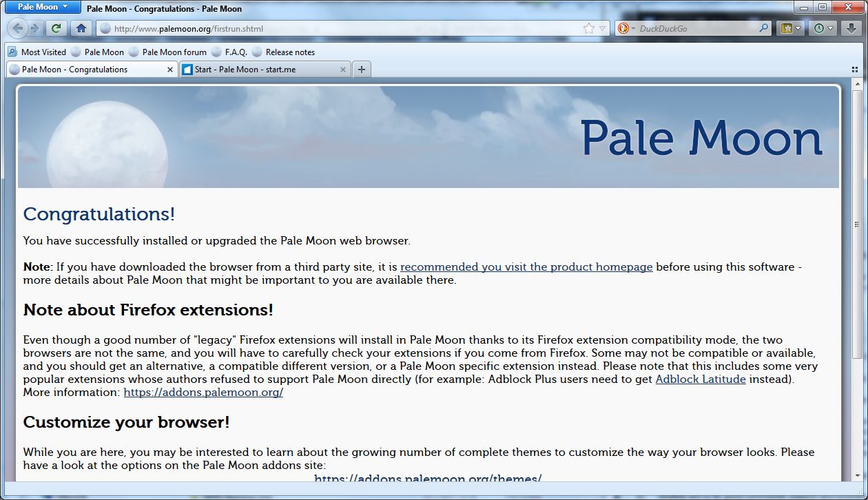Click the Pale Moon banner image
Image resolution: width=868 pixels, height=500 pixels.
(428, 136)
